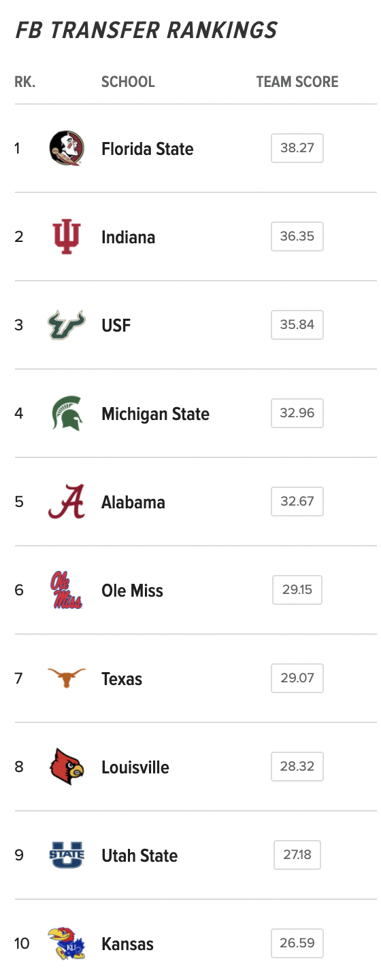The height and width of the screenshot is (980, 381).
Task: Click the SCHOOL column header
Action: point(128,82)
